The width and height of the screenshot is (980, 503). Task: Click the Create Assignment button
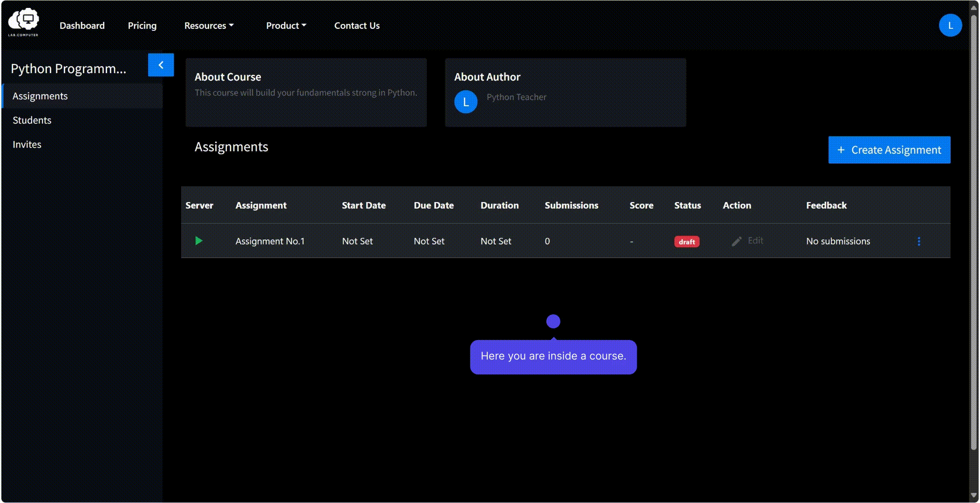(x=889, y=150)
